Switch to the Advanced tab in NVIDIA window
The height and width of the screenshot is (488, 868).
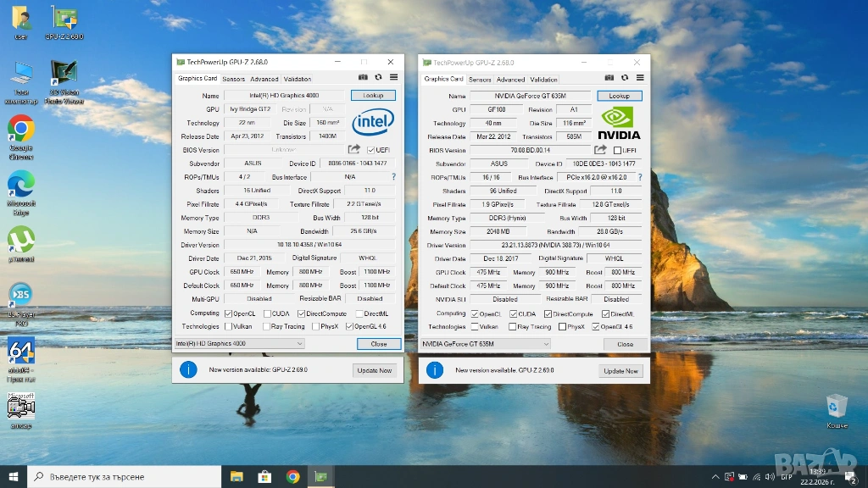coord(510,80)
